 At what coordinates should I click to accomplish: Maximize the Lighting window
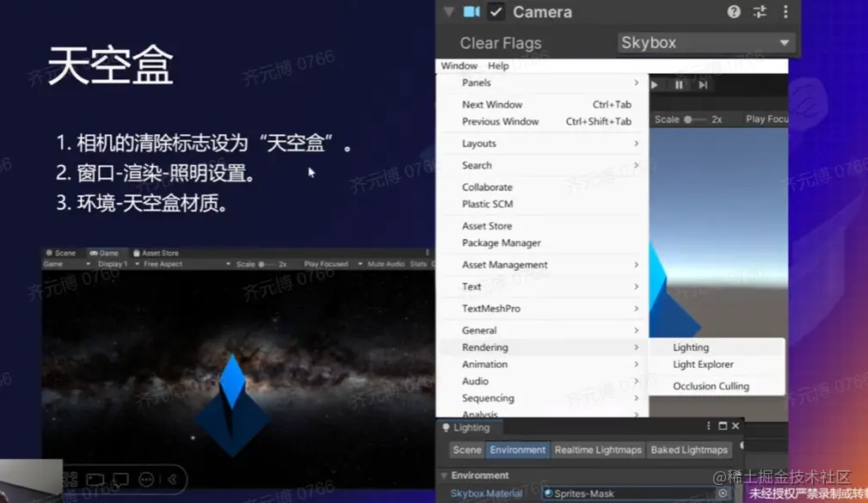click(723, 426)
